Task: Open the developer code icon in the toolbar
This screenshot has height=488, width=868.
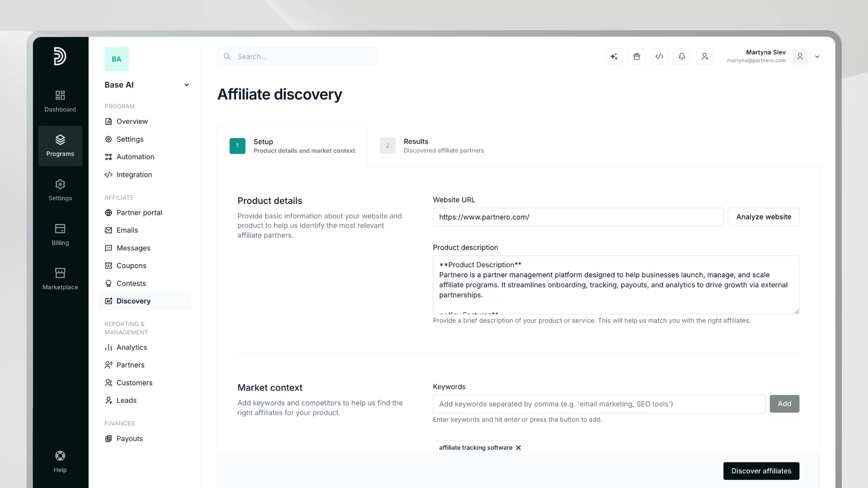Action: pyautogui.click(x=659, y=56)
